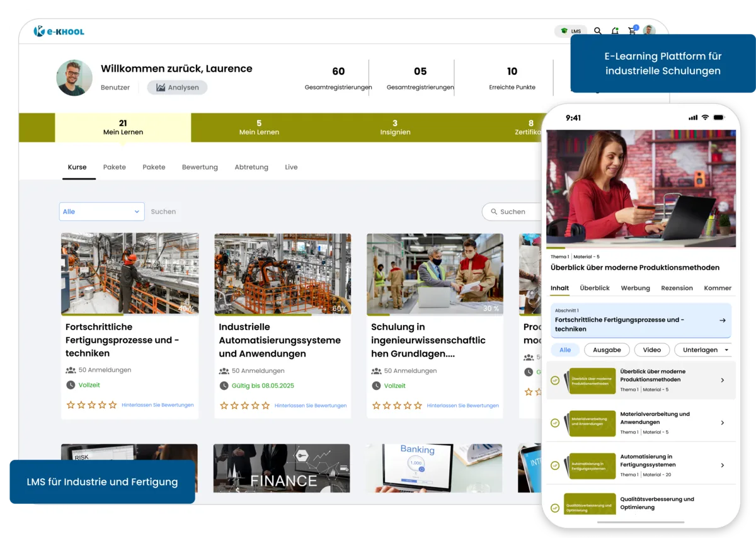Click the green checkmark next to Materialverarbeitung

pos(555,423)
